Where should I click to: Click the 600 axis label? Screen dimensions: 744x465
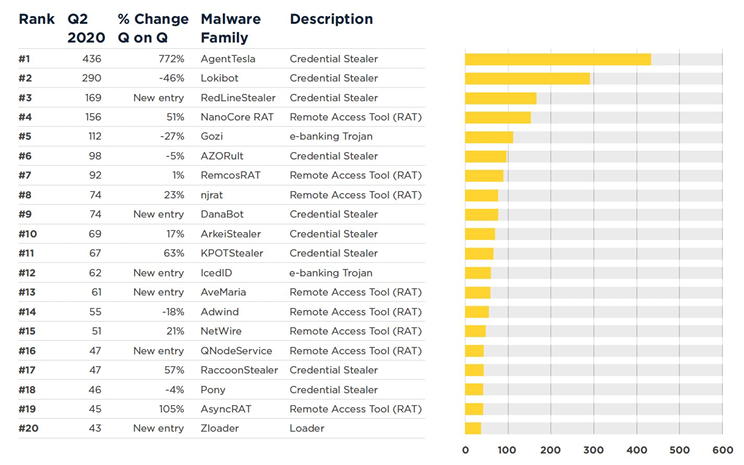click(722, 450)
